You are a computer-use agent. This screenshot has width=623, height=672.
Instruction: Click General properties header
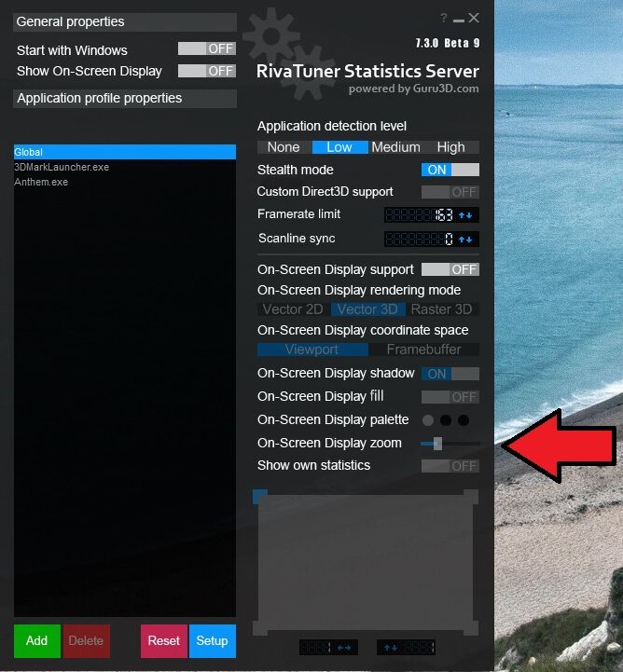point(125,21)
